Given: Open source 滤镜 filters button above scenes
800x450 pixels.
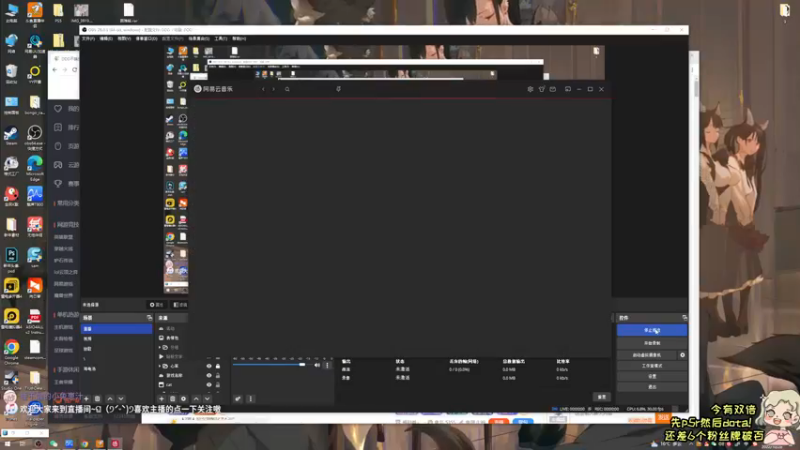Looking at the screenshot, I should [x=180, y=305].
